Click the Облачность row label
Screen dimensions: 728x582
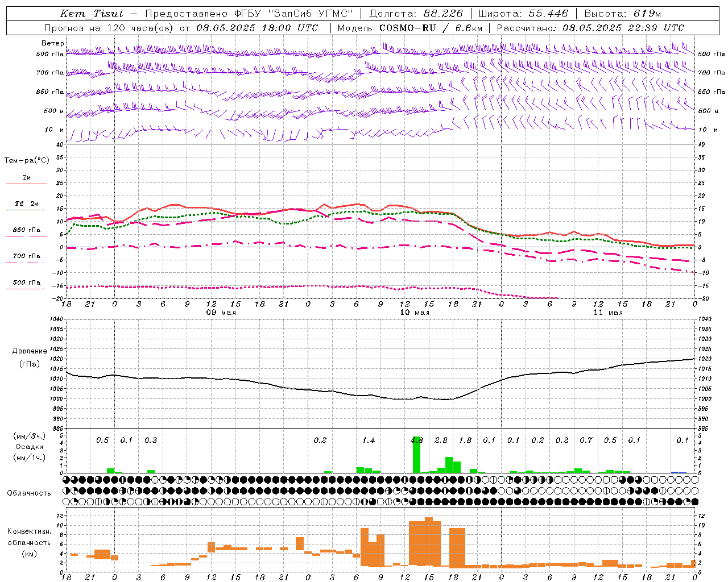[x=30, y=493]
